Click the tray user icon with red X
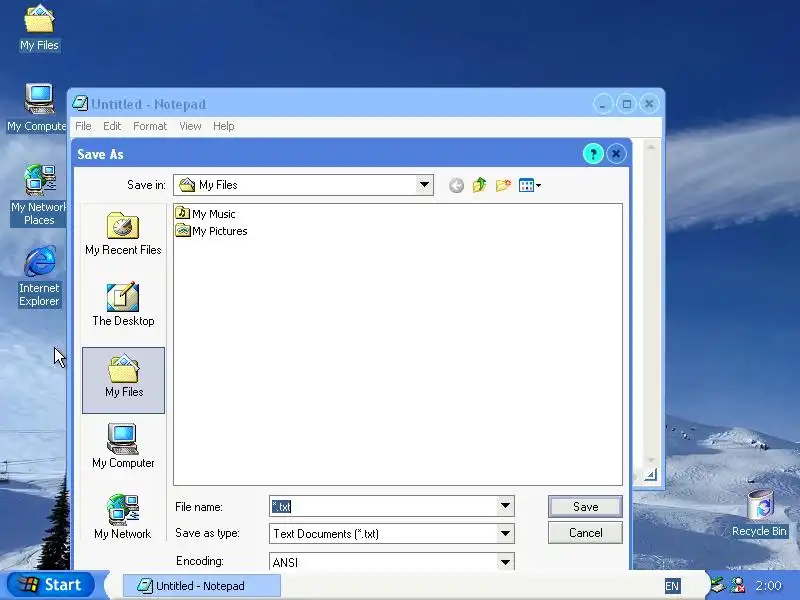Screen dimensions: 800x600 (x=738, y=585)
